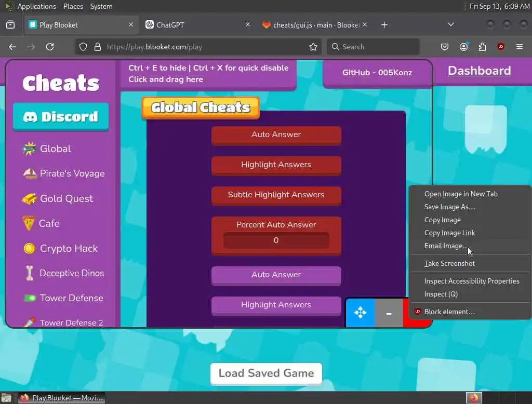
Task: Toggle red Auto Answer cheat
Action: coord(276,135)
